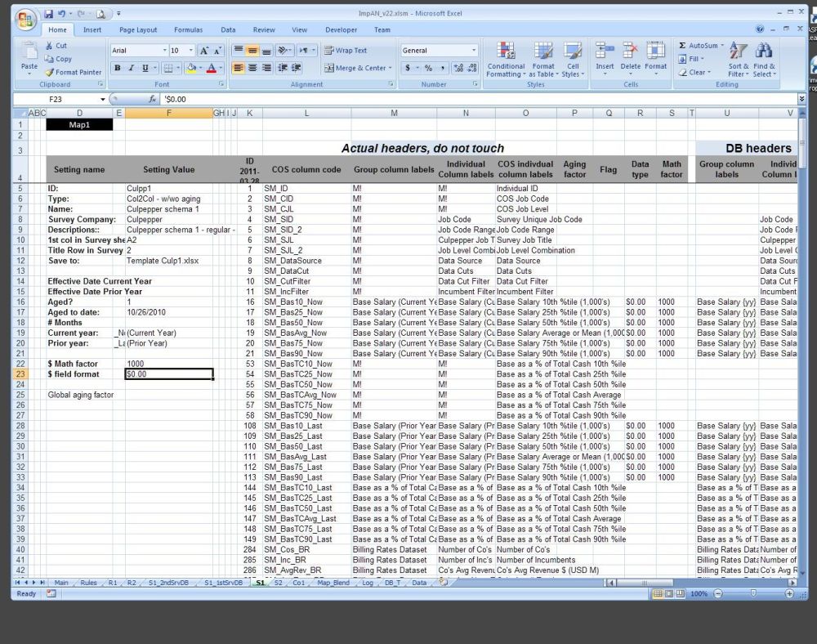The width and height of the screenshot is (817, 644).
Task: Open the font name dropdown (Arial)
Action: point(163,51)
